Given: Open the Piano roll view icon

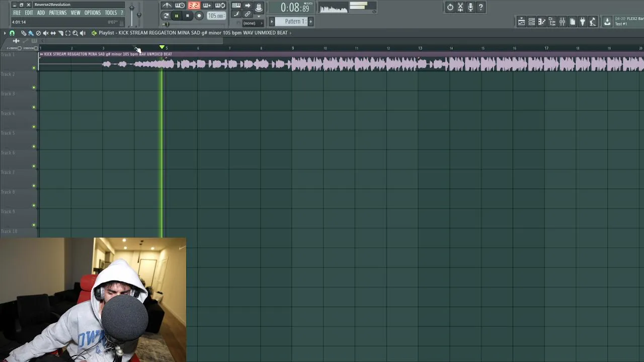Looking at the screenshot, I should coord(542,22).
